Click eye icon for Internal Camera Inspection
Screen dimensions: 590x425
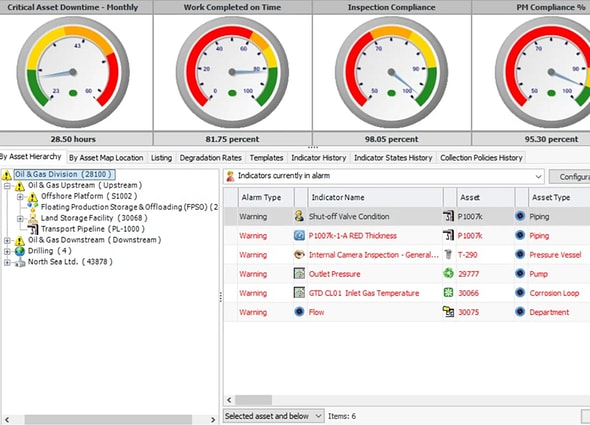click(x=299, y=254)
